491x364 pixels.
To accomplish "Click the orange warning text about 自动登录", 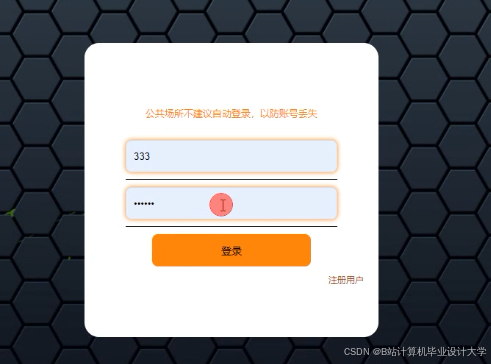I will [x=231, y=114].
